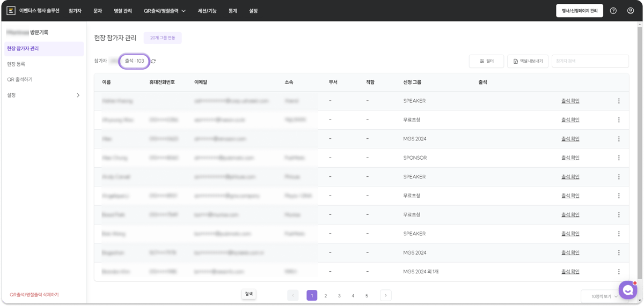
Task: Open the 참가자 menu
Action: click(75, 11)
